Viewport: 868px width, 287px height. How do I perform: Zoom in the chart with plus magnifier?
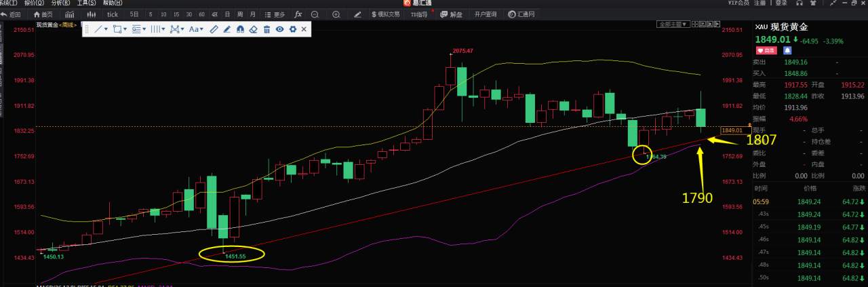point(336,14)
